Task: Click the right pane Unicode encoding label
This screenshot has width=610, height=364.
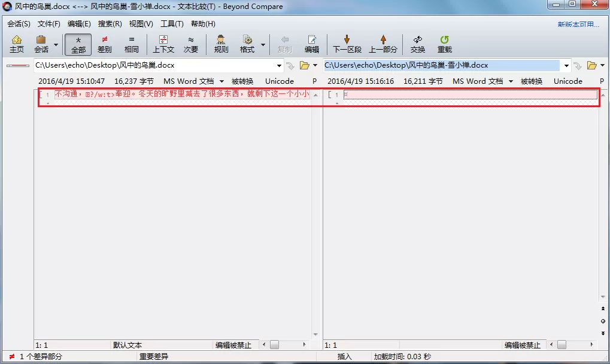Action: pos(568,81)
